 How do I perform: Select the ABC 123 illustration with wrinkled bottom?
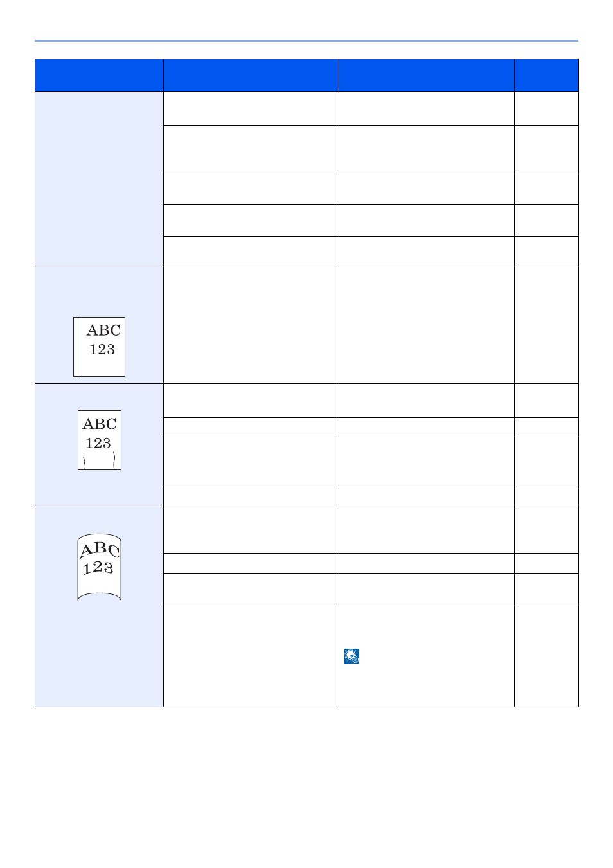[100, 440]
